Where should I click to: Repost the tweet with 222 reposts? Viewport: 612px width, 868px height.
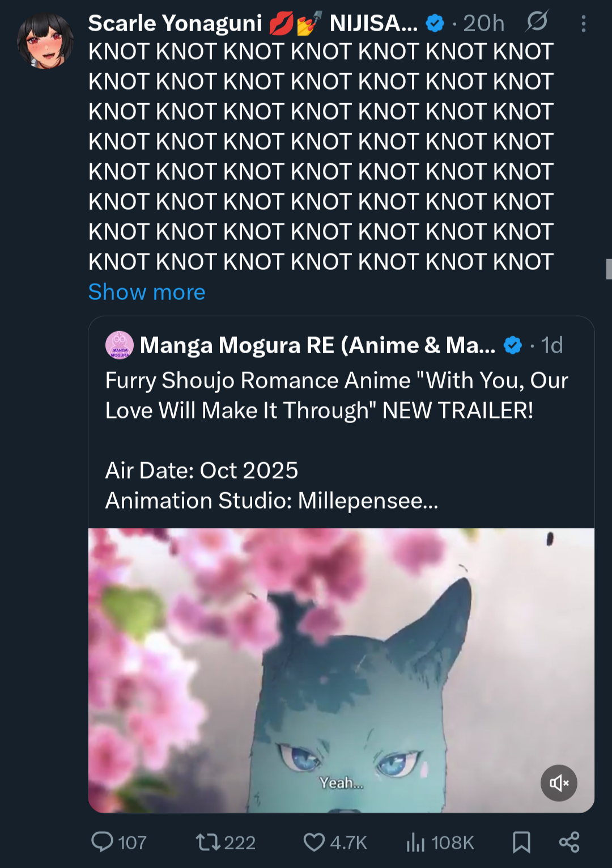pos(208,842)
